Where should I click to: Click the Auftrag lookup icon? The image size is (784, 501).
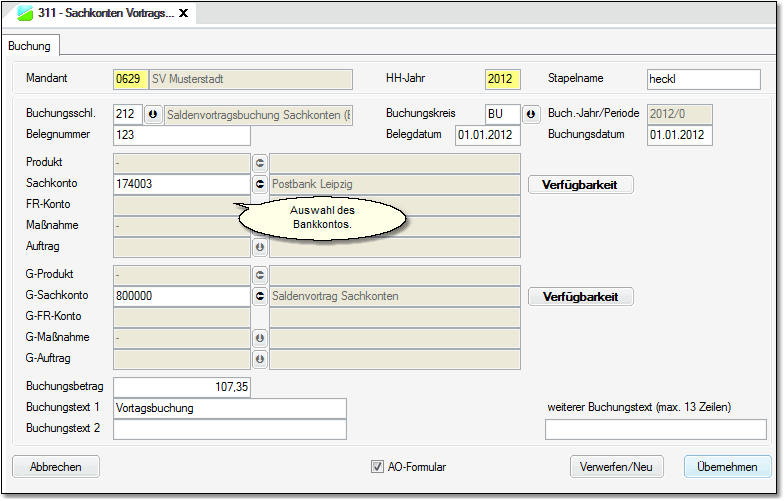(259, 247)
